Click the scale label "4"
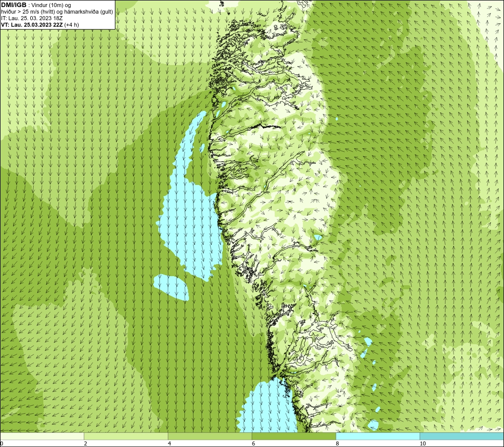 click(x=169, y=443)
